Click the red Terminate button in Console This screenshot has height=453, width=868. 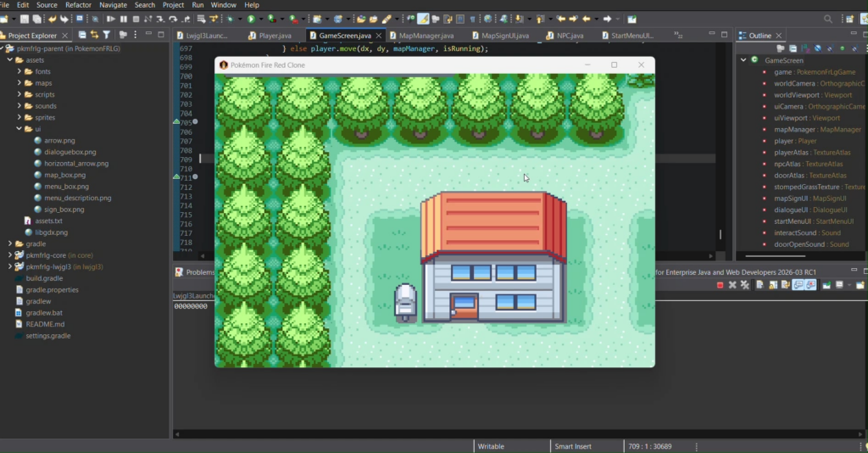click(721, 285)
